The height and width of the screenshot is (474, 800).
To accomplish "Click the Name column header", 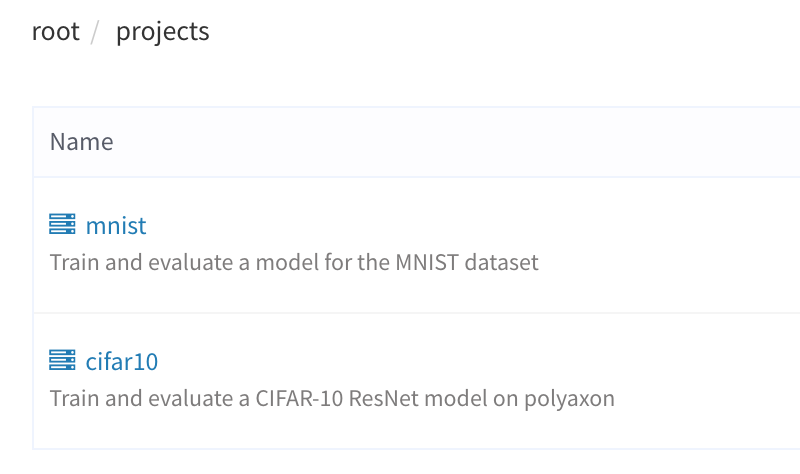I will [x=81, y=142].
